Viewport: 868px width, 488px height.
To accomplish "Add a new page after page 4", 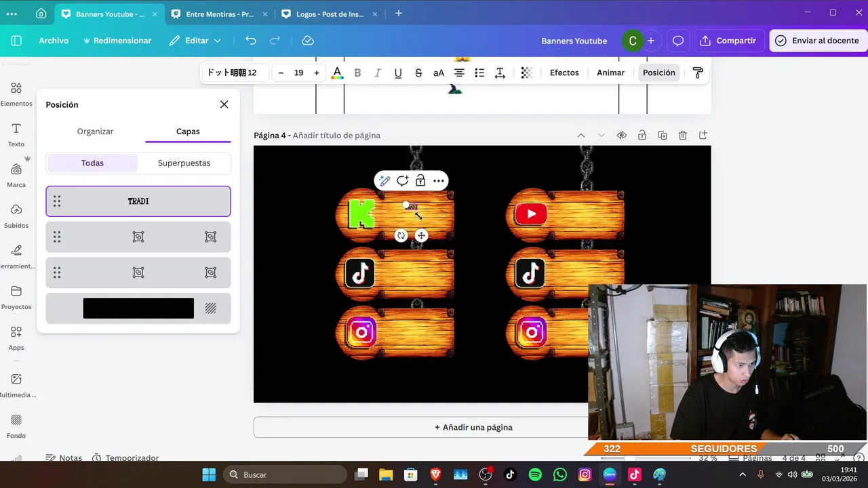I will [703, 136].
